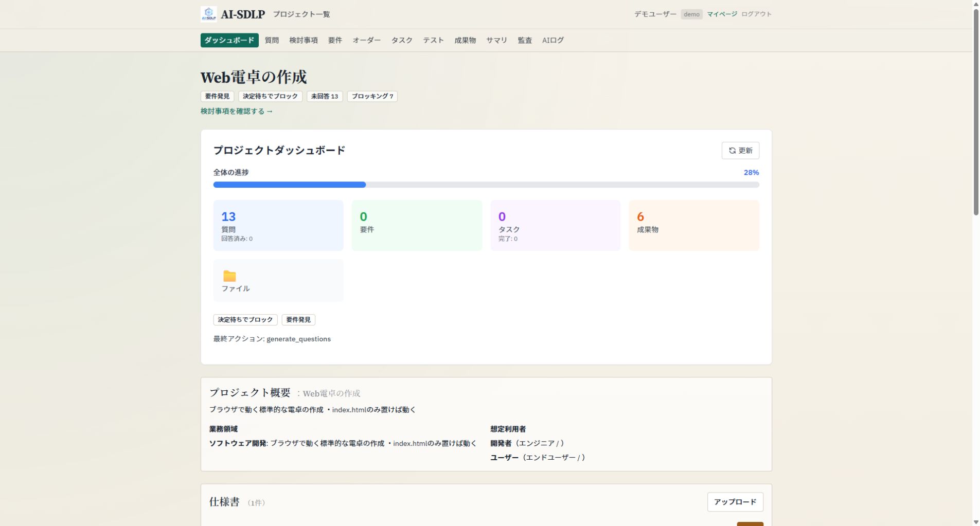Open the 0 タスク stats card
980x526 pixels.
(556, 226)
